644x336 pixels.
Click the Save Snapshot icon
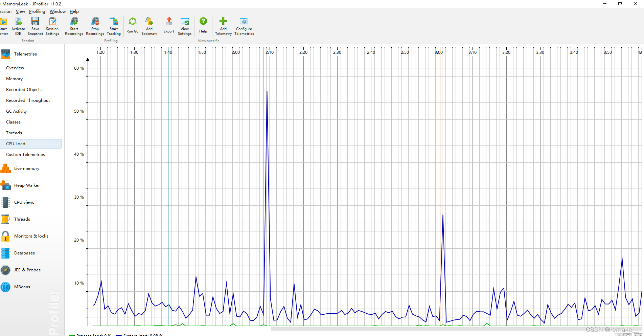pos(35,22)
